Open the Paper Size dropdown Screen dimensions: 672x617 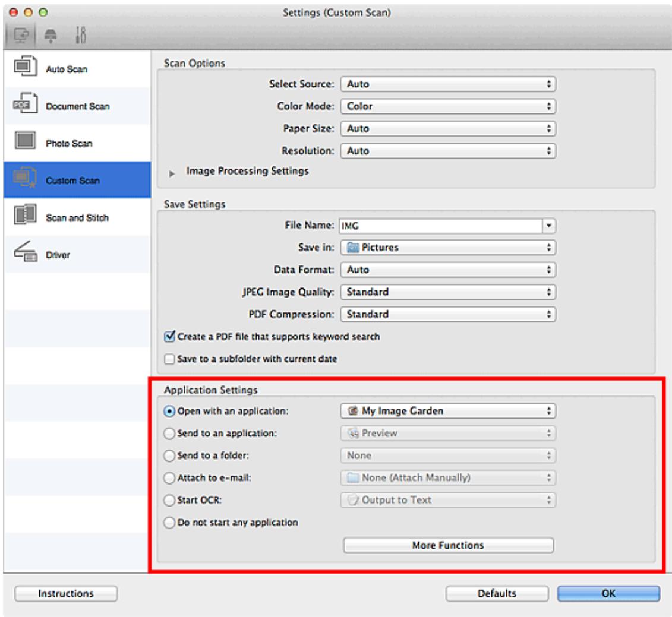[448, 128]
